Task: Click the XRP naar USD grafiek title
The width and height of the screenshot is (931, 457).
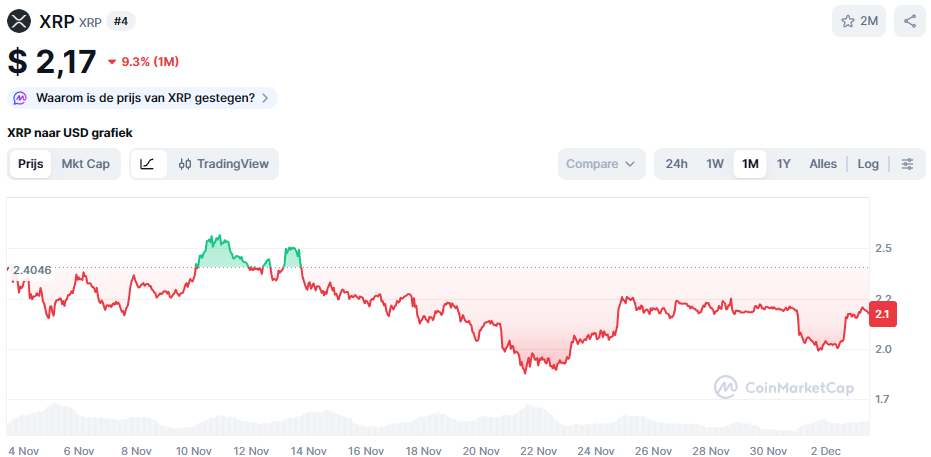Action: [70, 133]
